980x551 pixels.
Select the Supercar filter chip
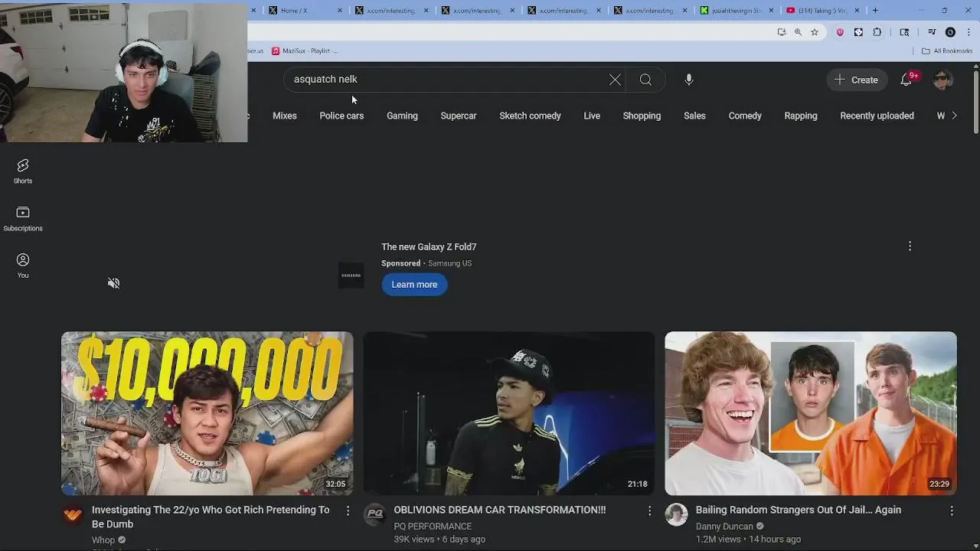459,116
